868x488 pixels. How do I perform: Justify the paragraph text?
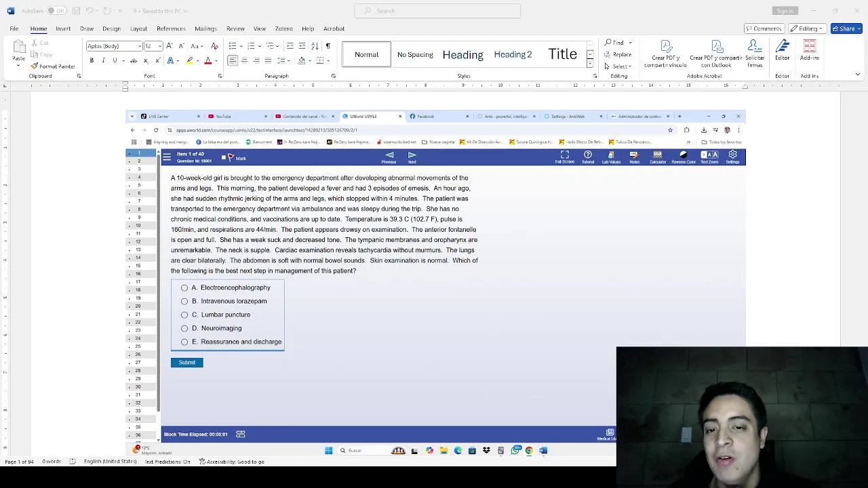click(x=268, y=60)
